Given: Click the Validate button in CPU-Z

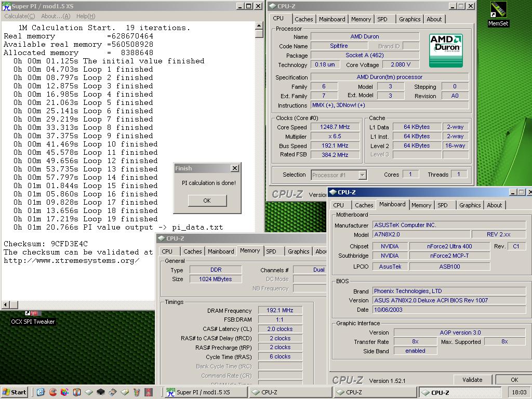Looking at the screenshot, I should (472, 380).
